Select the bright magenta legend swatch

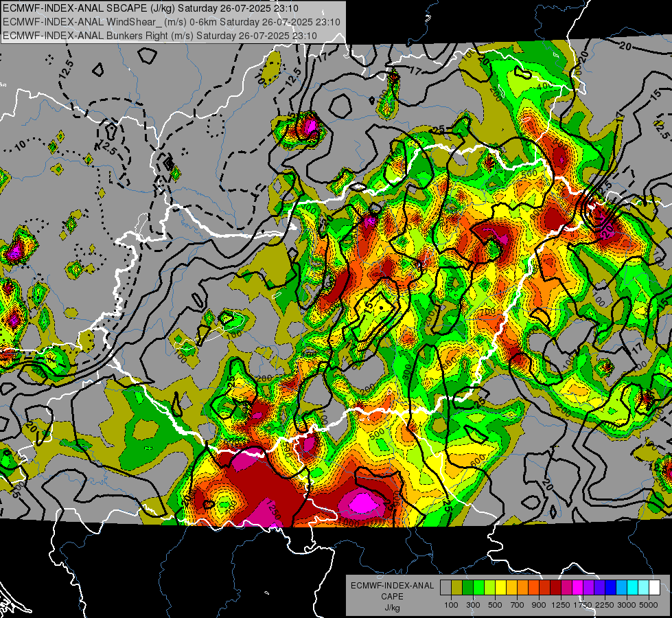click(x=578, y=588)
